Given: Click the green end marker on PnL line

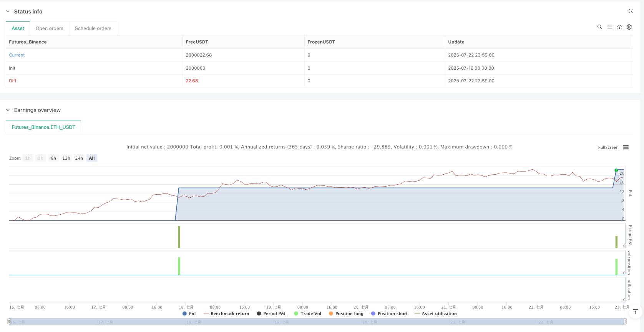Looking at the screenshot, I should pyautogui.click(x=616, y=170).
